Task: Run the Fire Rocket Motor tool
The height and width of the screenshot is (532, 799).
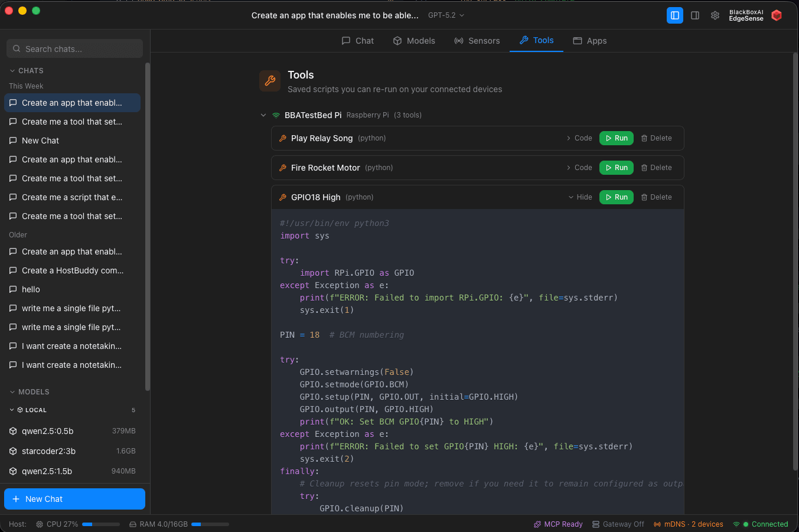Action: click(x=616, y=167)
